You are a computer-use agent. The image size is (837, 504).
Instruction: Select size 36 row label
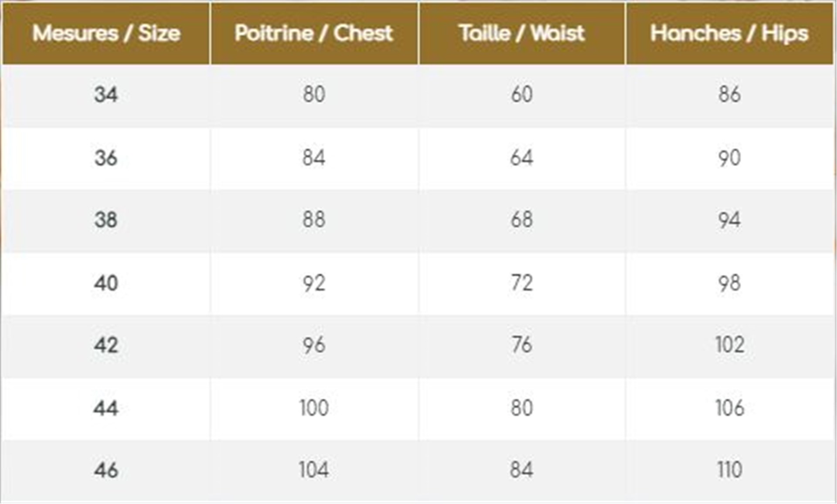pos(106,158)
